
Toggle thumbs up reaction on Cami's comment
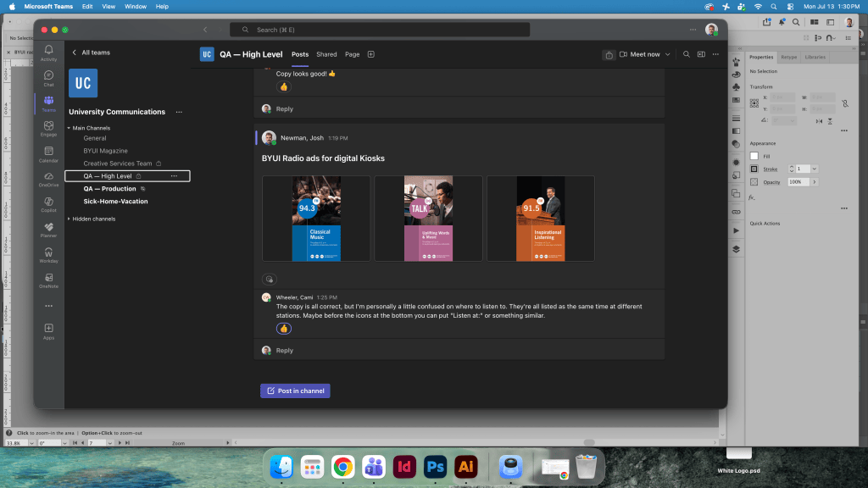click(284, 329)
